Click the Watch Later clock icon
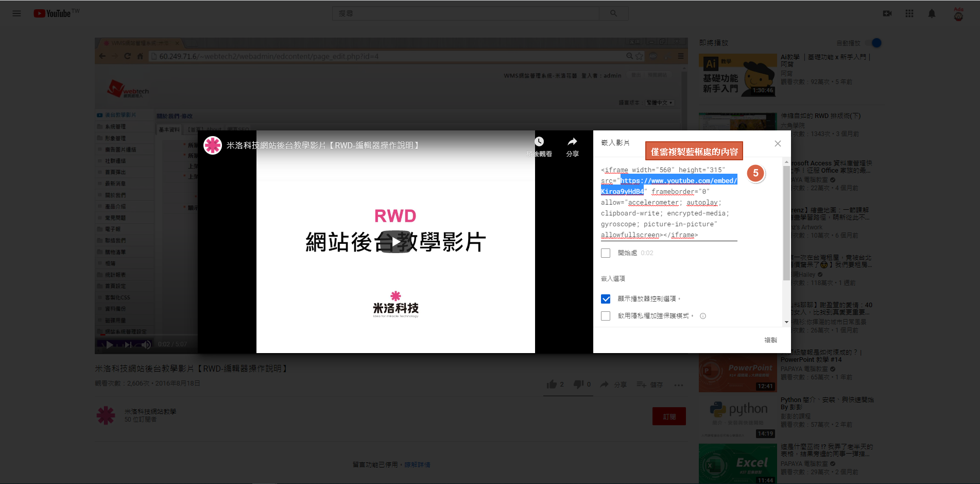This screenshot has width=980, height=484. 539,142
